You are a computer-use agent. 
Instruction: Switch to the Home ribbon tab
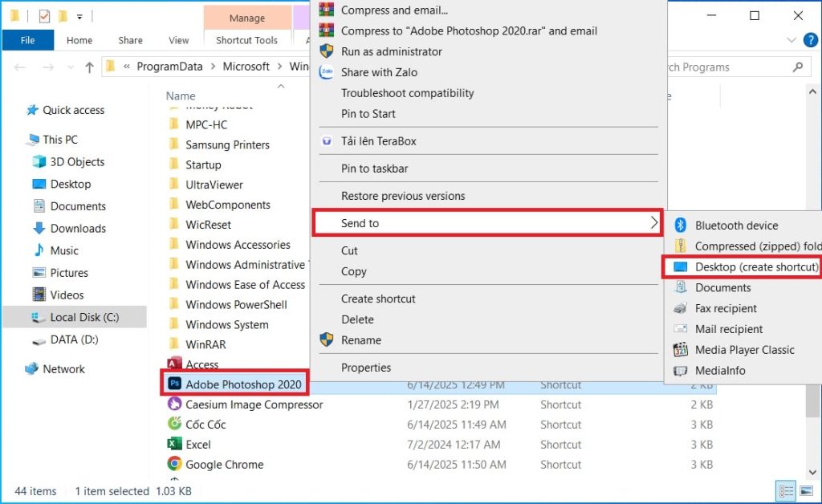[x=79, y=40]
